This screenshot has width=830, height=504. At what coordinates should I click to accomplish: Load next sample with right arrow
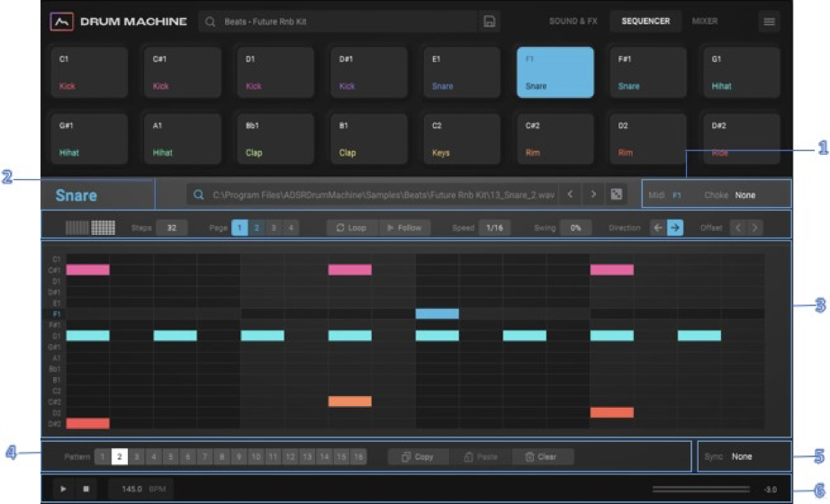click(x=593, y=194)
